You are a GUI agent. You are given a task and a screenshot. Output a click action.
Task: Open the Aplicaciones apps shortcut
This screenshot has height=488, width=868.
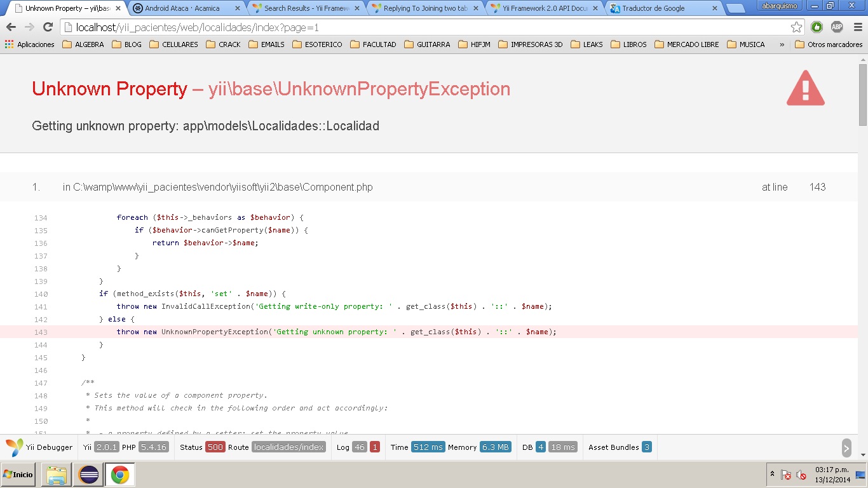[x=30, y=44]
